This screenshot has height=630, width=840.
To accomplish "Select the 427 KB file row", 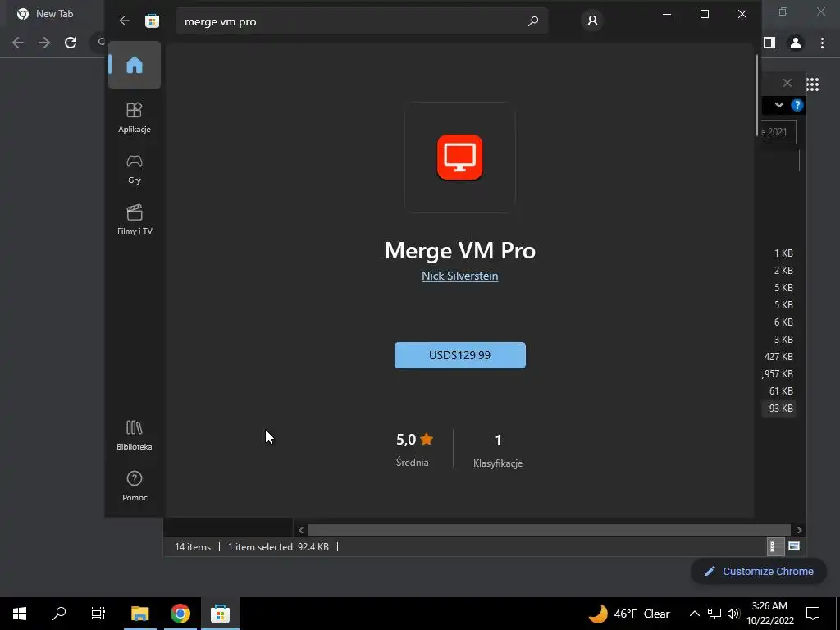I will pyautogui.click(x=778, y=357).
